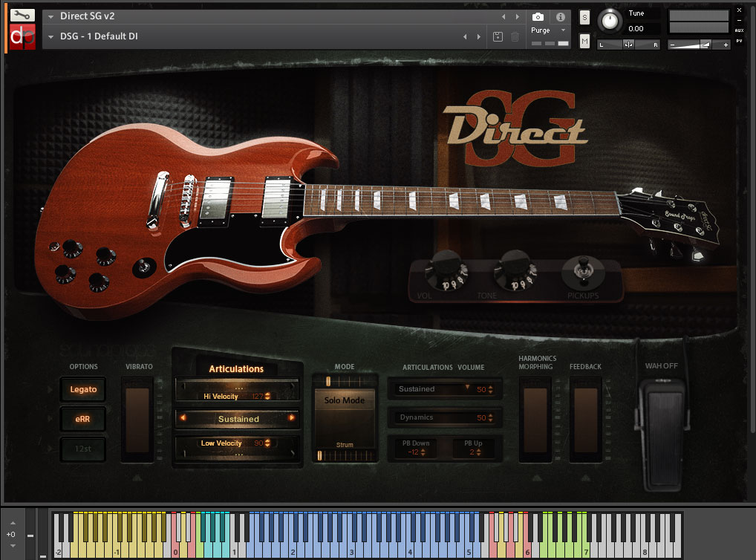Switch to the Articulations panel header
The width and height of the screenshot is (756, 560).
237,369
